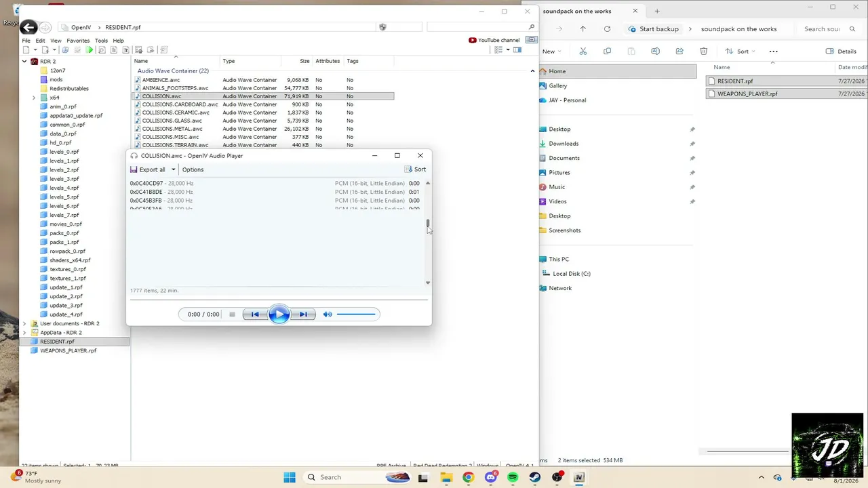Image resolution: width=868 pixels, height=488 pixels.
Task: Open the Export all dropdown arrow
Action: [x=173, y=169]
